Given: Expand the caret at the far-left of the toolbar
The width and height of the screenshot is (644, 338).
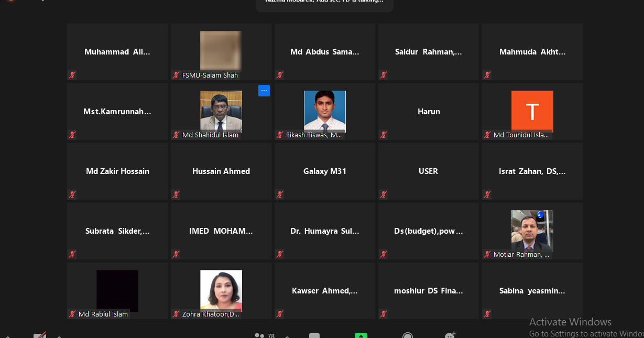Looking at the screenshot, I should pyautogui.click(x=7, y=336).
